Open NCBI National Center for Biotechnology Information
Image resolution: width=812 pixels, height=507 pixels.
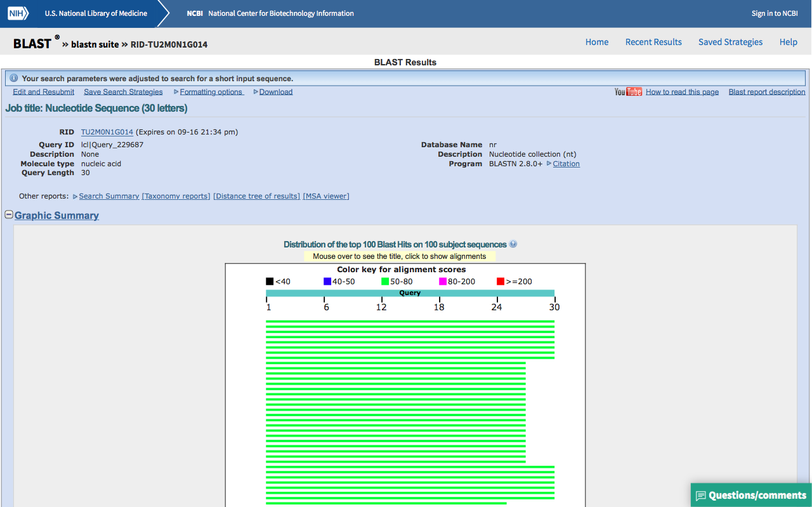[270, 13]
